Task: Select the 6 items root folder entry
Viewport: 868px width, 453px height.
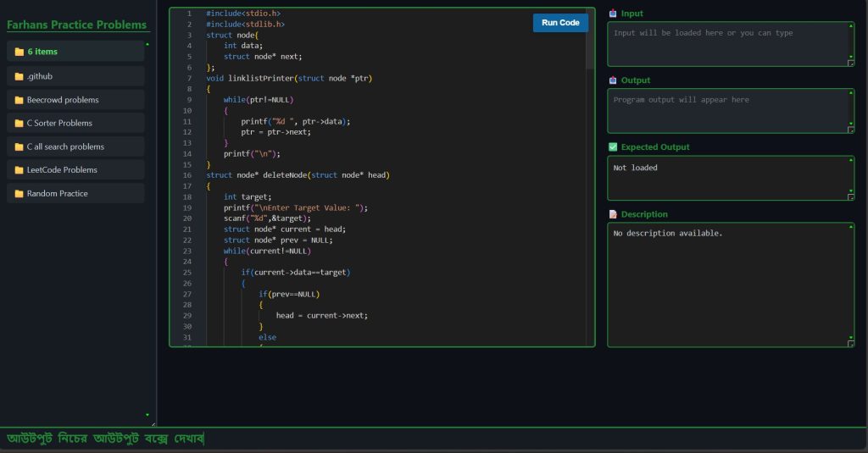Action: 42,52
